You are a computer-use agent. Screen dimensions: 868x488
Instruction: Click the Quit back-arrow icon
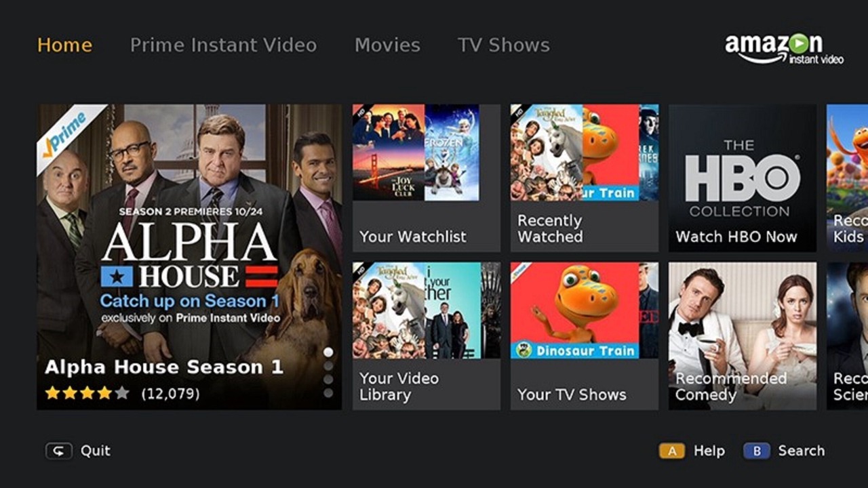click(58, 451)
